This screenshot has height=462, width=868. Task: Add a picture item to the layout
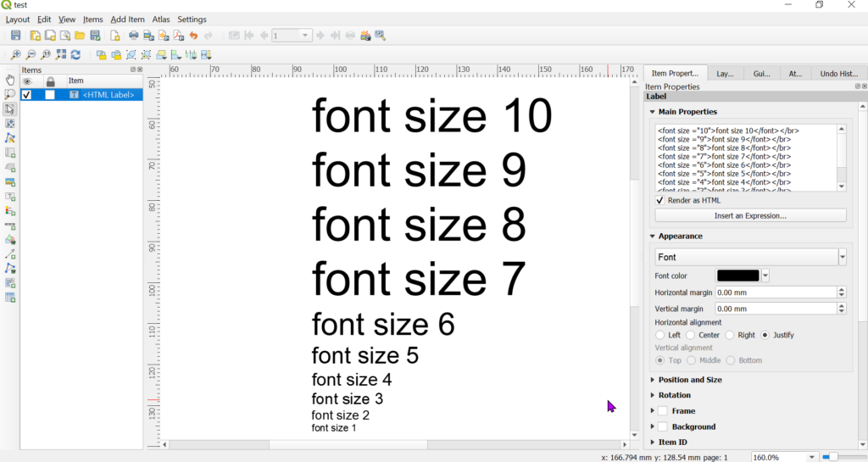click(9, 182)
